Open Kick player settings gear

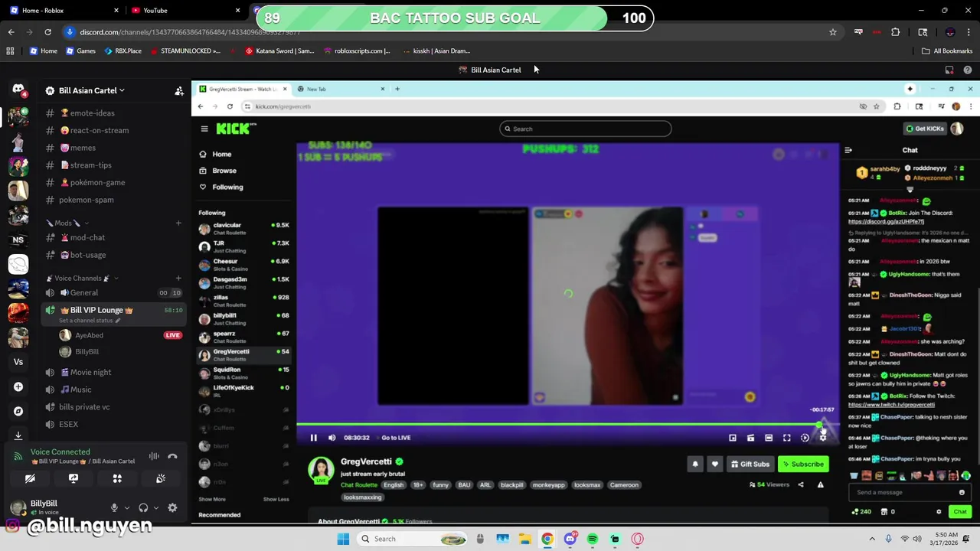(823, 438)
